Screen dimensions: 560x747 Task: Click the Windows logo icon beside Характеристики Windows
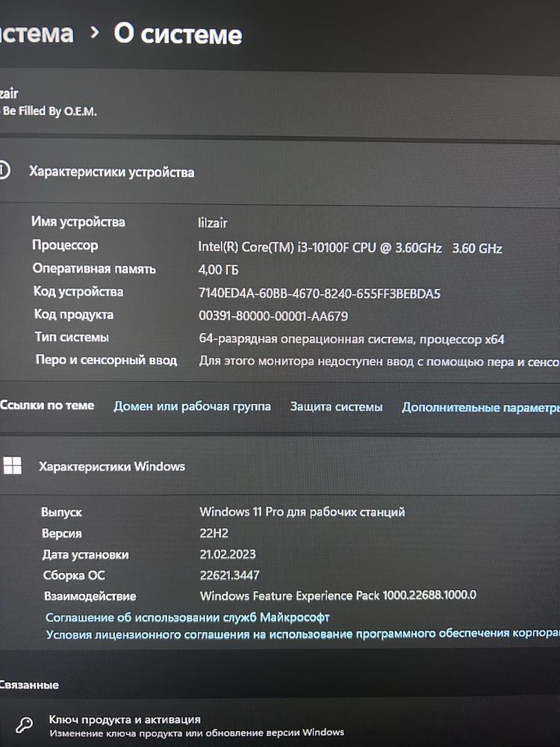pos(13,465)
